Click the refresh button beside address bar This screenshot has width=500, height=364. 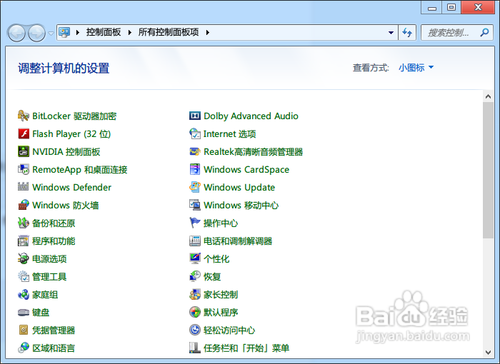(x=407, y=33)
